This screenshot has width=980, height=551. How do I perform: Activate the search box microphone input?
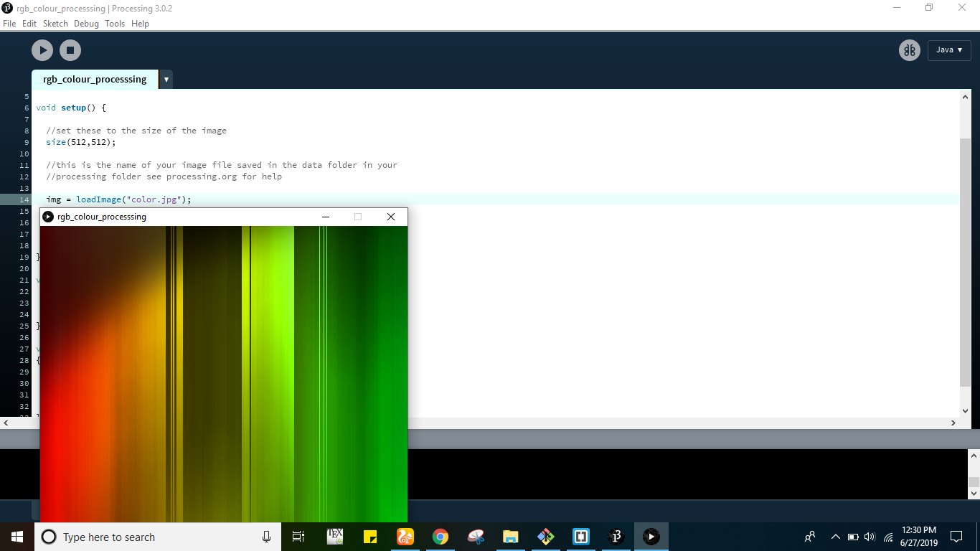(266, 536)
